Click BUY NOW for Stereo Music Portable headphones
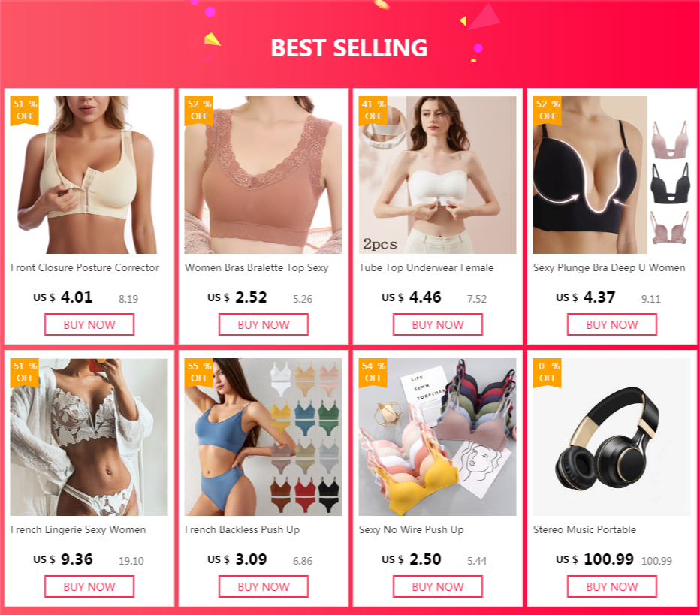Screen dimensions: 700x615 pos(612,586)
